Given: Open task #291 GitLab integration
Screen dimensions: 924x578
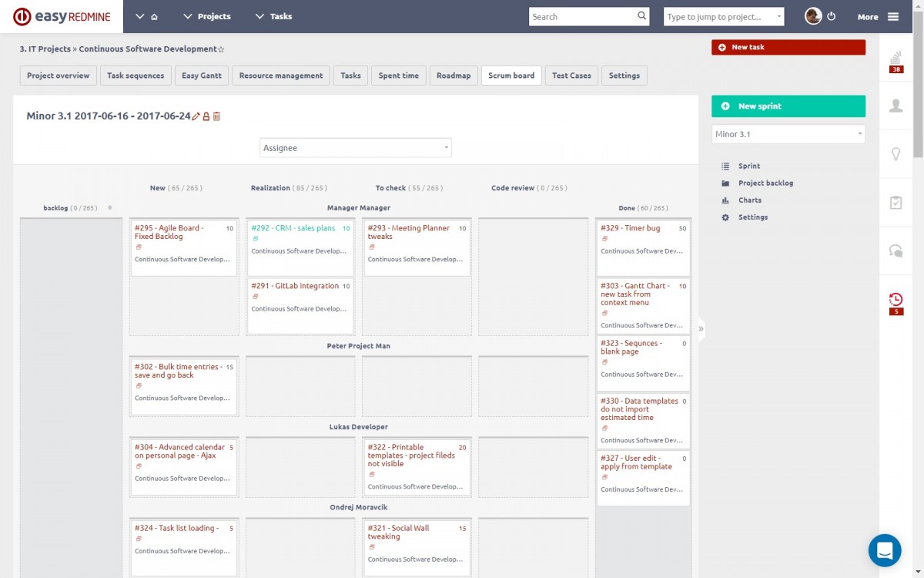Looking at the screenshot, I should point(295,286).
